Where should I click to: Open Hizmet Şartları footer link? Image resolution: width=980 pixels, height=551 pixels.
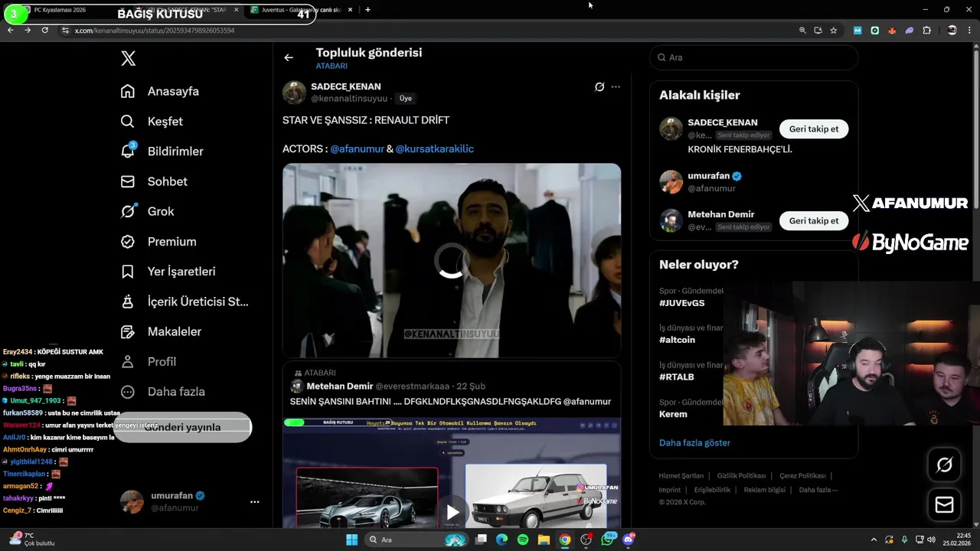[681, 476]
